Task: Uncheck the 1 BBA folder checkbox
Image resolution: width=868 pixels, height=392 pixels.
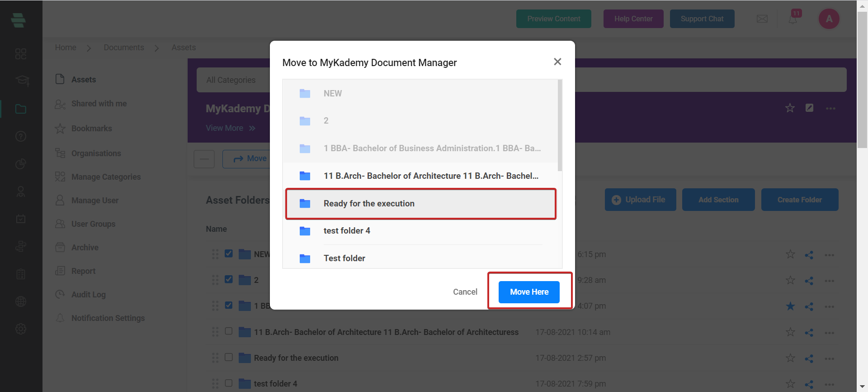Action: click(x=229, y=305)
